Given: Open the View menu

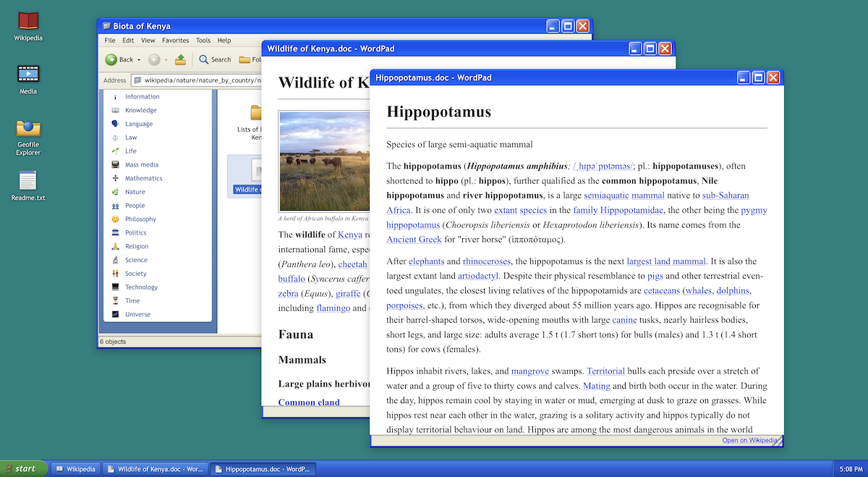Looking at the screenshot, I should click(148, 41).
